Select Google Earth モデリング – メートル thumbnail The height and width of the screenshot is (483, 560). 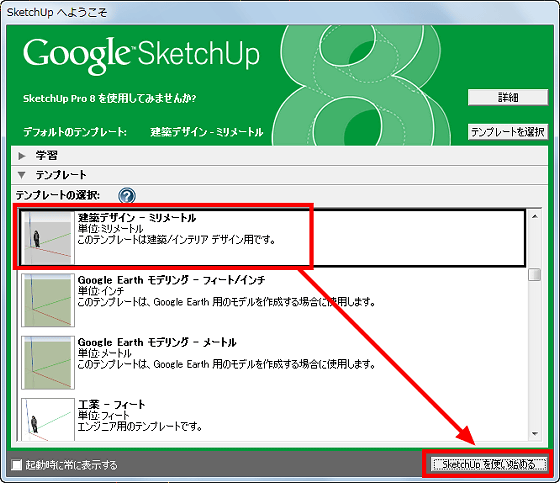(48, 362)
